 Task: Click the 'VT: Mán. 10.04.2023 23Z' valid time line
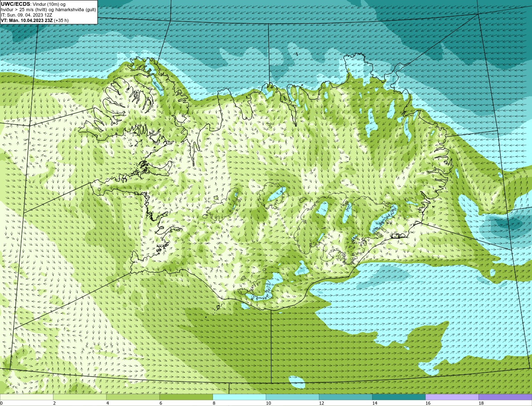[x=34, y=20]
